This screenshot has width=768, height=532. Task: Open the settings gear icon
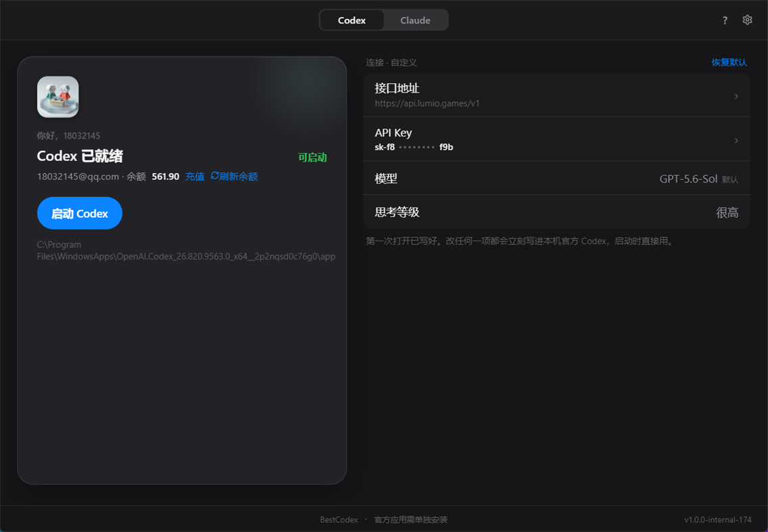coord(747,20)
